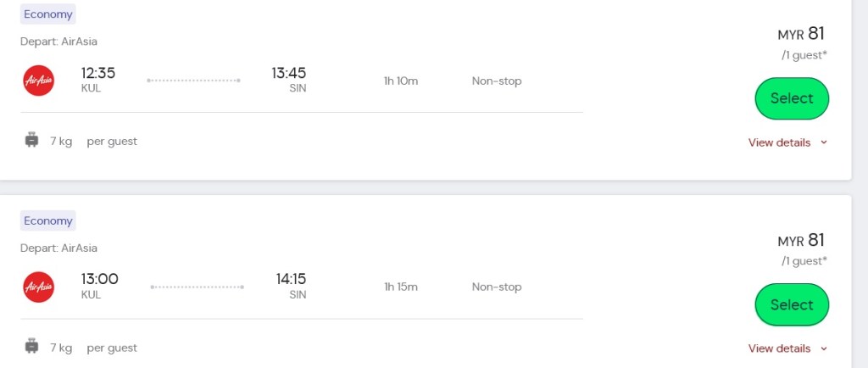Click the 1h 15m flight duration
Screen dimensions: 868x368
pyautogui.click(x=401, y=287)
